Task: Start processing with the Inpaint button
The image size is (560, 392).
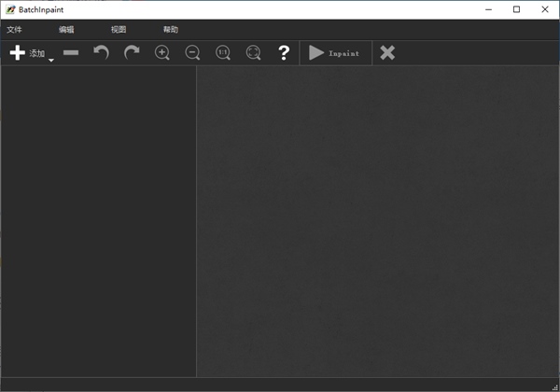Action: coord(334,53)
